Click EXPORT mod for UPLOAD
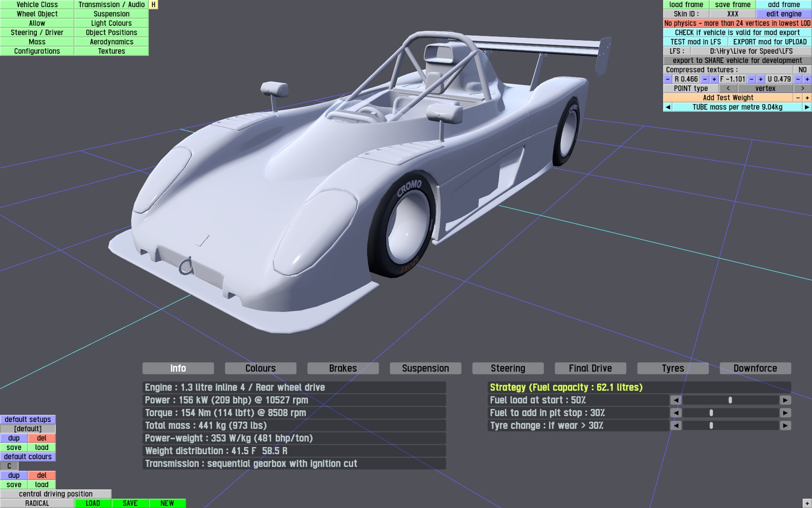This screenshot has width=812, height=508. pyautogui.click(x=770, y=42)
